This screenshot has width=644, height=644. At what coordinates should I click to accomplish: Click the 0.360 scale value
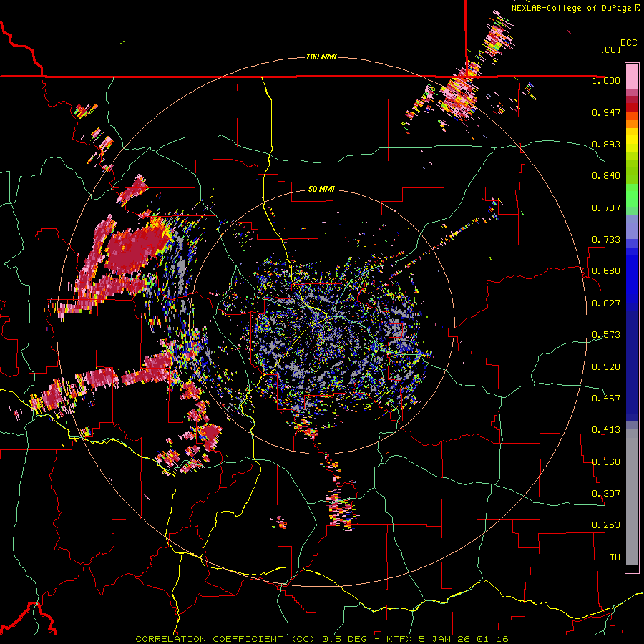(606, 462)
